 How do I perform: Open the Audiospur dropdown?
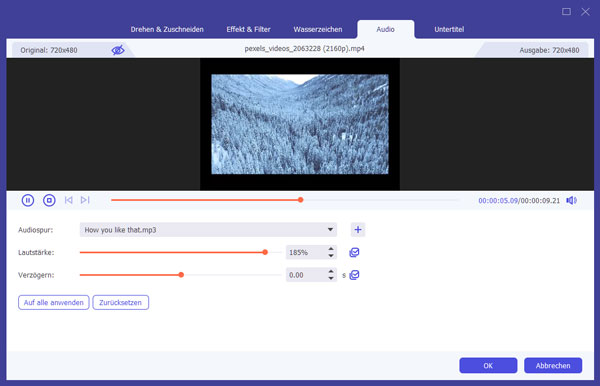(x=208, y=230)
